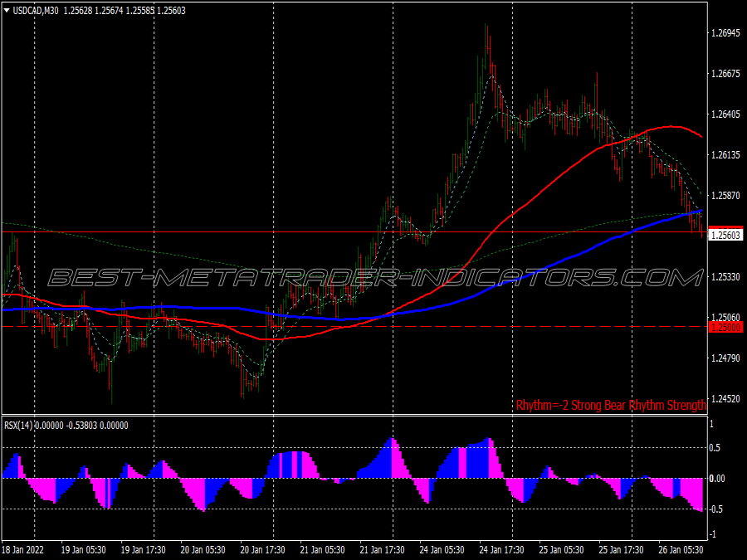This screenshot has height=560, width=747.
Task: Click the 1.24790 price scale value
Action: point(725,358)
